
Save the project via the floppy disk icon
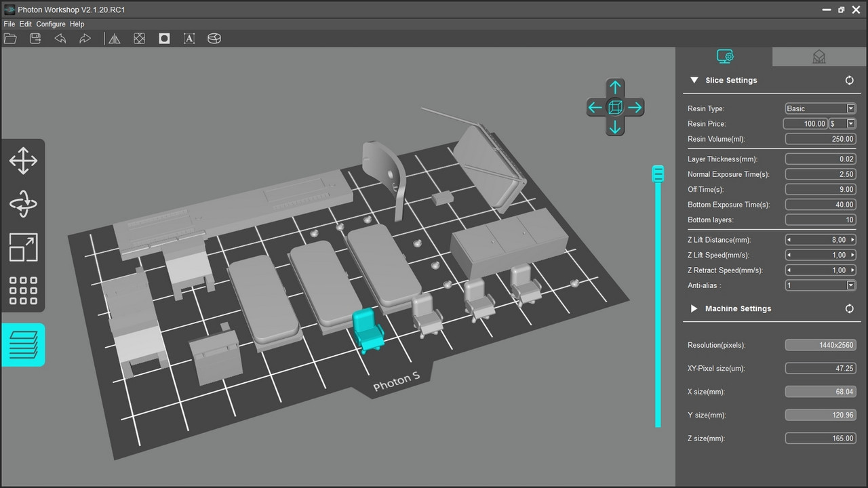tap(35, 39)
